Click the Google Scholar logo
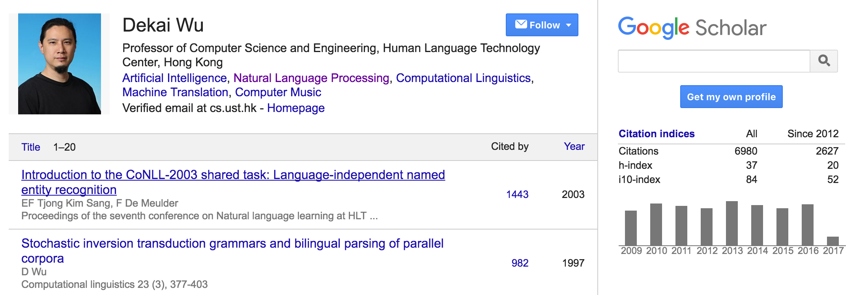The width and height of the screenshot is (868, 295). point(692,28)
